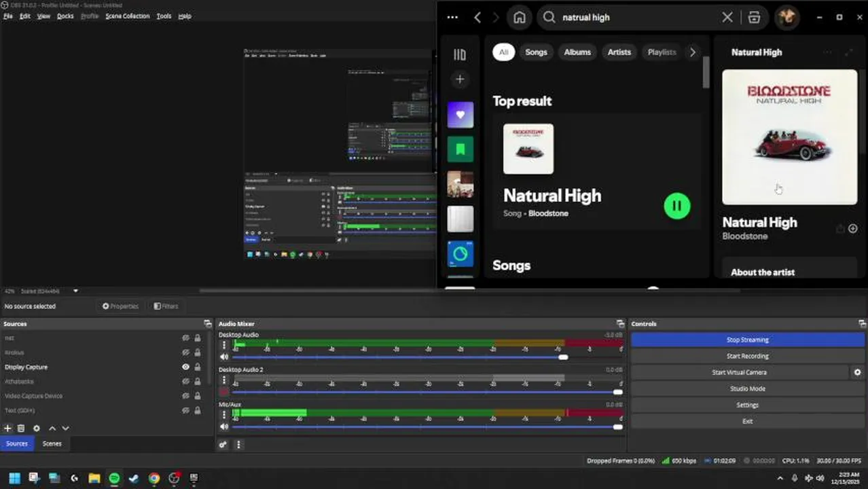The image size is (868, 489).
Task: Open the OBS Docks menu
Action: point(65,16)
